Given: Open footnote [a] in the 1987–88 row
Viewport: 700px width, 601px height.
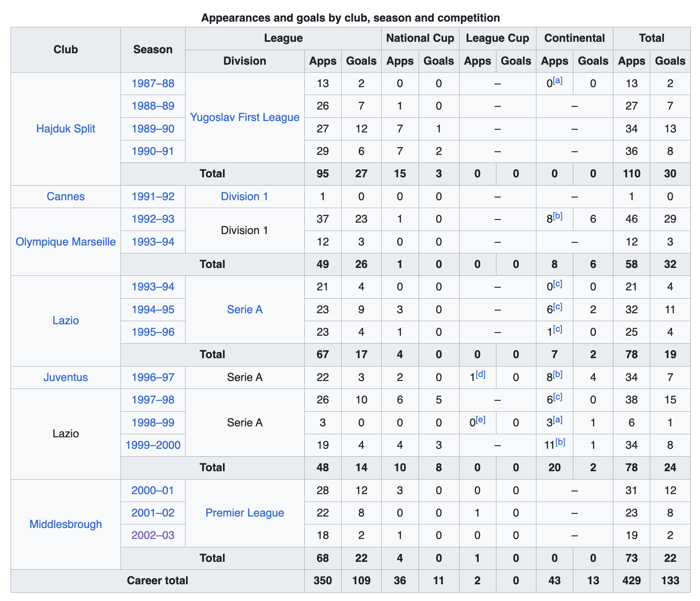Looking at the screenshot, I should (558, 81).
